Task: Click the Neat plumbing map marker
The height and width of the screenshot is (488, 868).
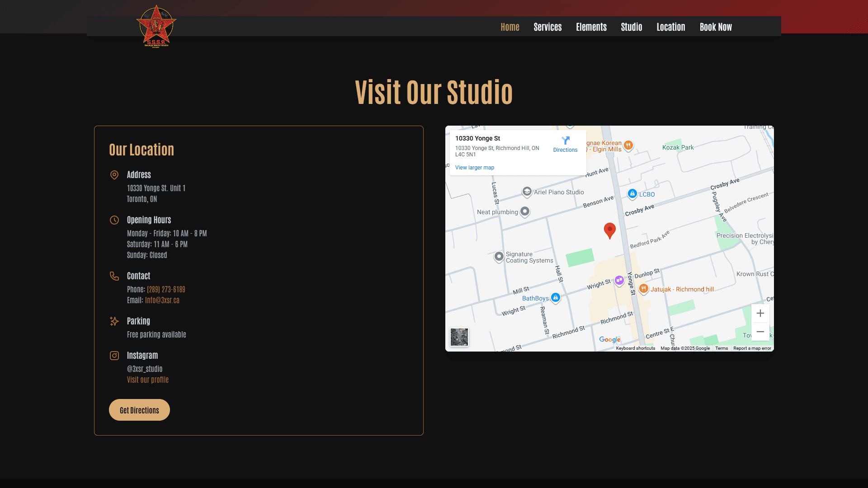Action: click(524, 211)
